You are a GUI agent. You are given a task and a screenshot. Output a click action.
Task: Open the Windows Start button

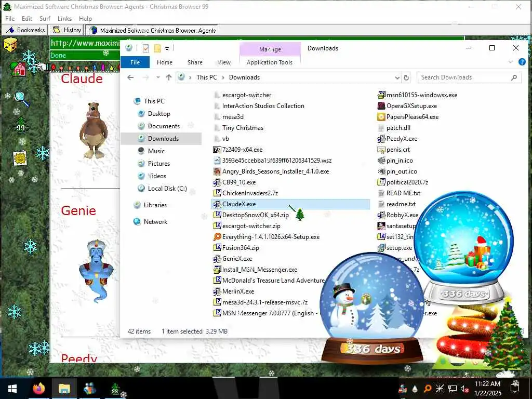[x=12, y=389]
